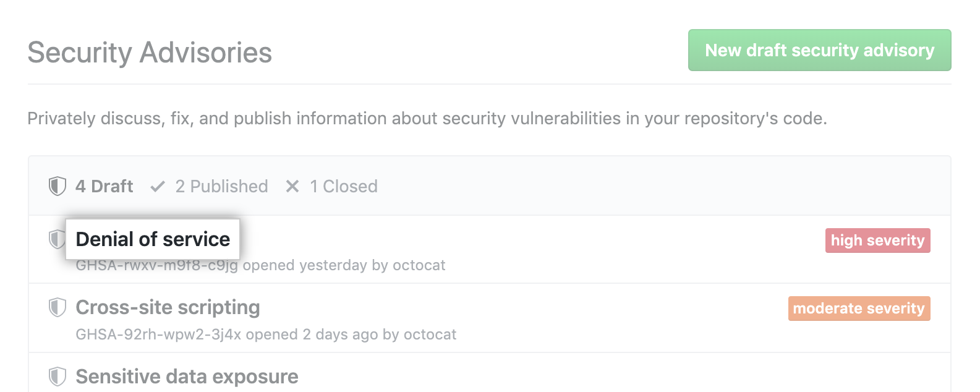Filter advisories by Closed status
Screen dimensions: 980x392
(344, 186)
